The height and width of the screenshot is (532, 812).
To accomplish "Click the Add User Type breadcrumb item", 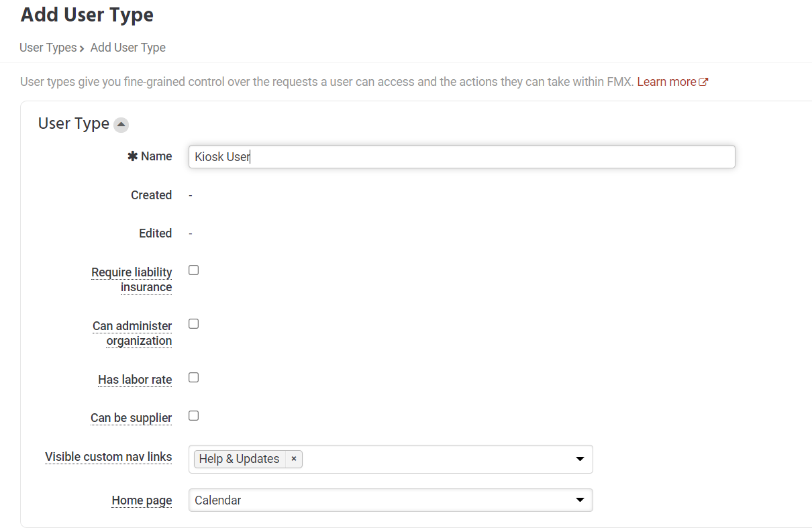I will coord(128,48).
